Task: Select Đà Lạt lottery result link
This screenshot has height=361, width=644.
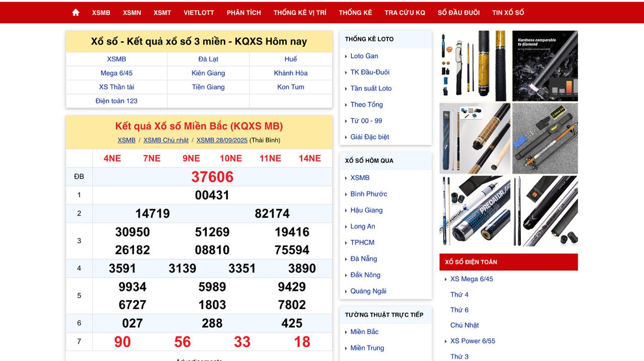Action: pos(208,59)
